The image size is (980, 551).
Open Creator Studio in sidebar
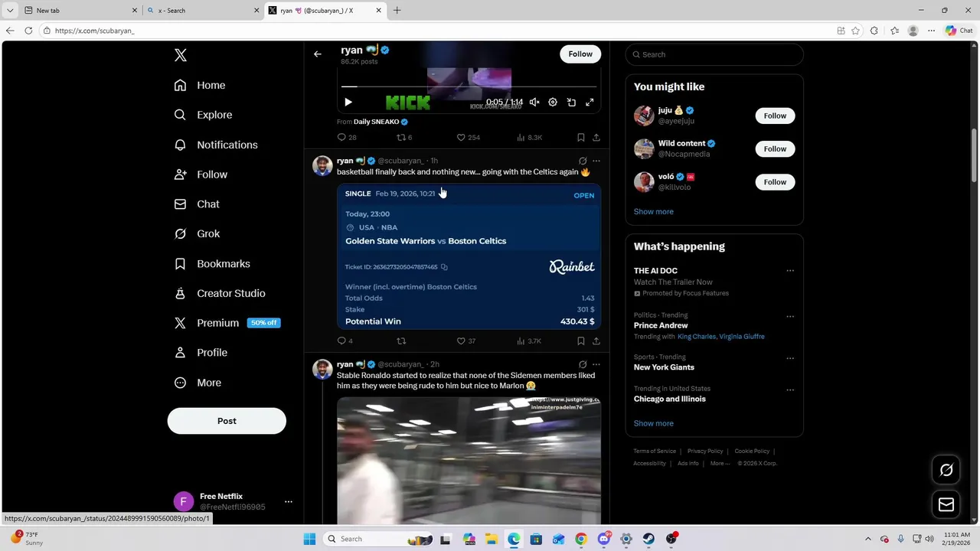(220, 293)
